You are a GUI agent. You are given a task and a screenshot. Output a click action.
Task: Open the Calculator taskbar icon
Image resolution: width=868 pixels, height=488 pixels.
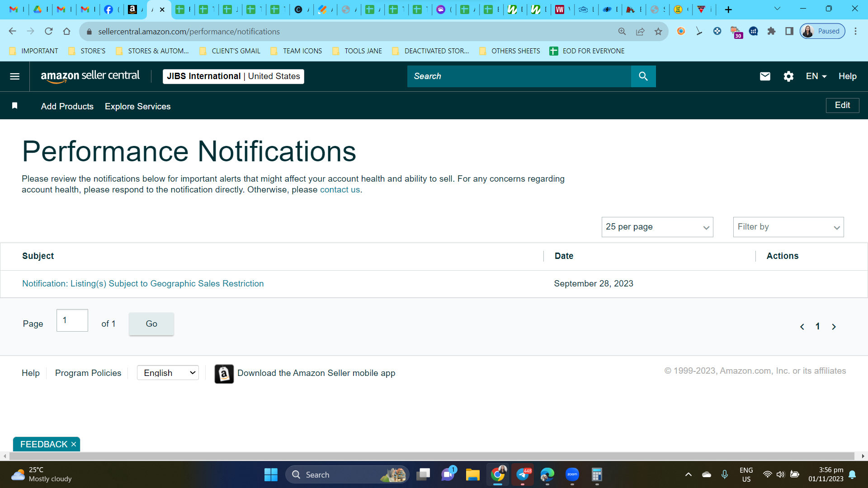[597, 474]
